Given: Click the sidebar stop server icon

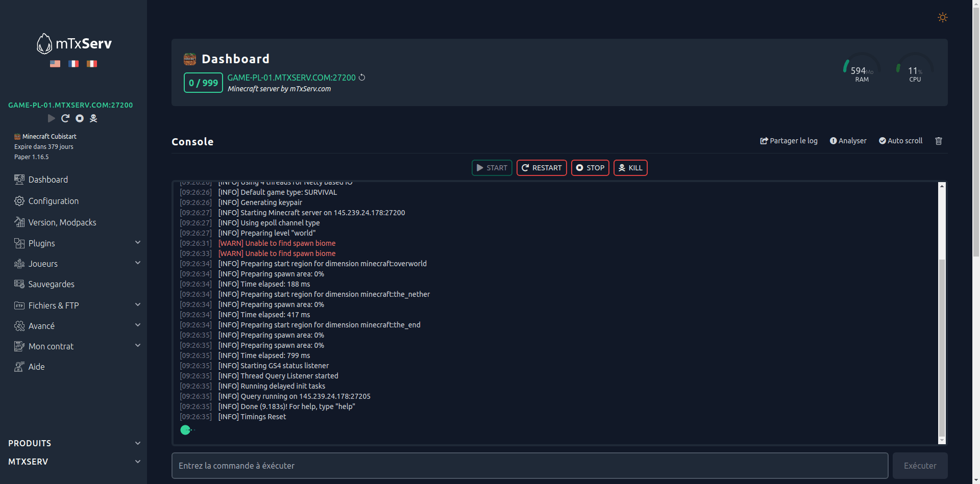Looking at the screenshot, I should point(80,118).
